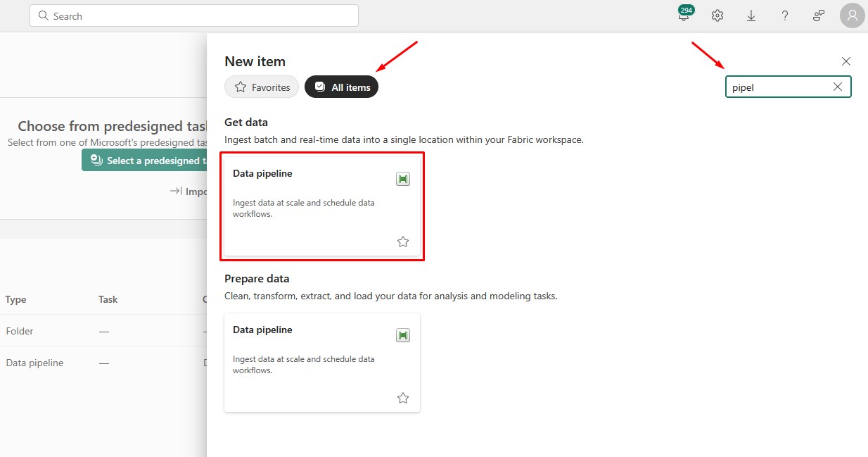
Task: Favorite the Get data Data pipeline card star
Action: point(403,242)
